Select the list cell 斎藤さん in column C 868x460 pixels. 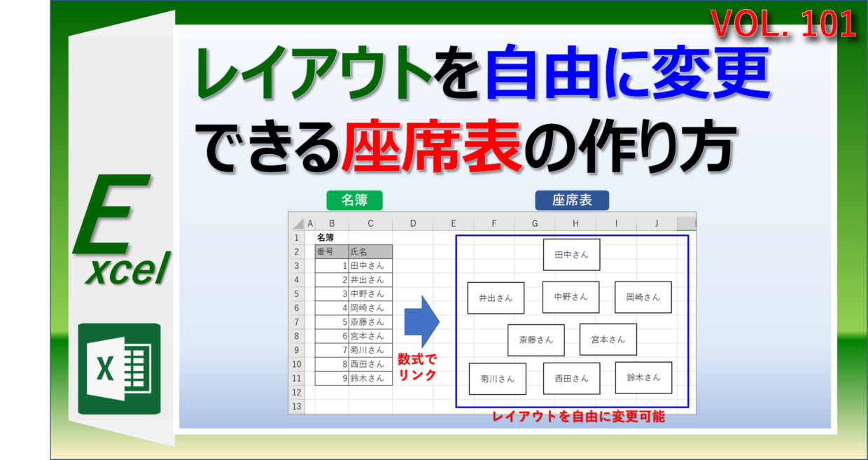coord(370,322)
